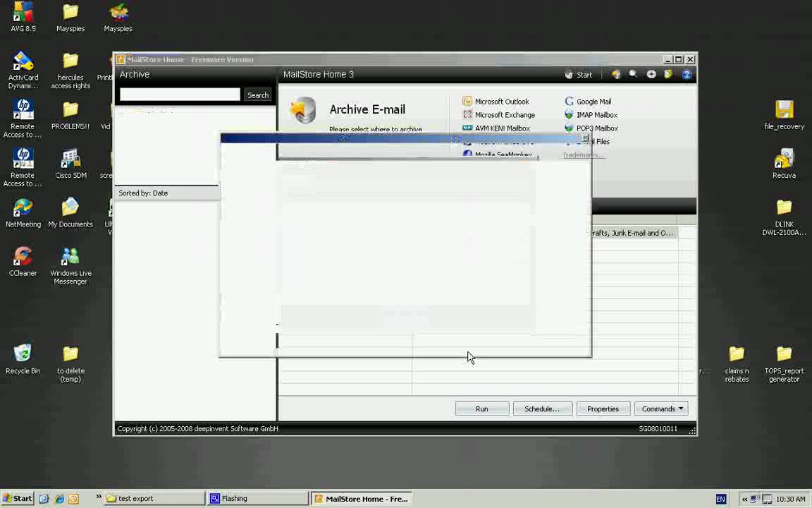This screenshot has height=508, width=812.
Task: Open the PROBLEMS!! desktop folder
Action: pyautogui.click(x=70, y=116)
